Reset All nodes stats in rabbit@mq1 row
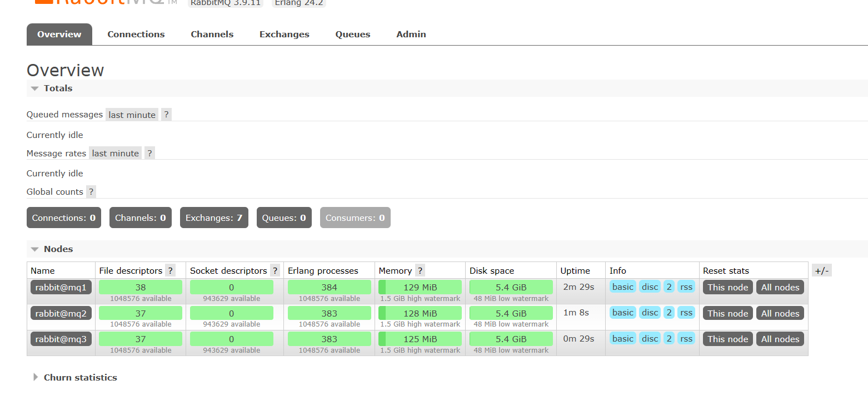The image size is (868, 395). tap(780, 287)
